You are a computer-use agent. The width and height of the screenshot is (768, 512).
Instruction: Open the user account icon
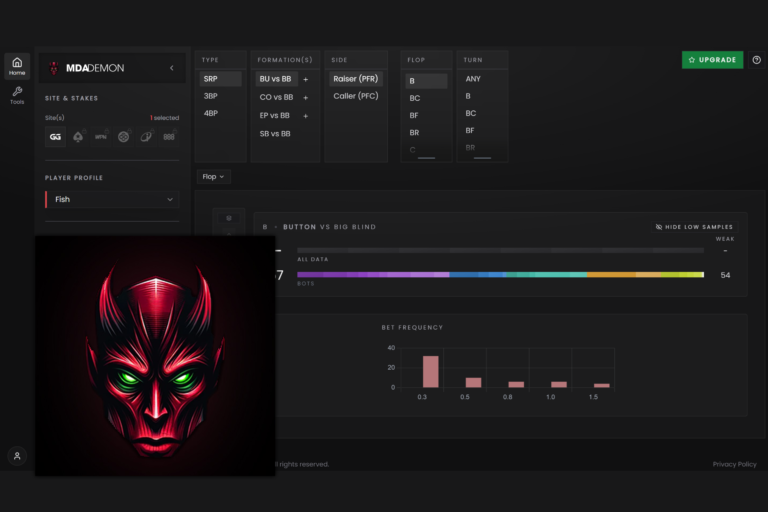(17, 456)
